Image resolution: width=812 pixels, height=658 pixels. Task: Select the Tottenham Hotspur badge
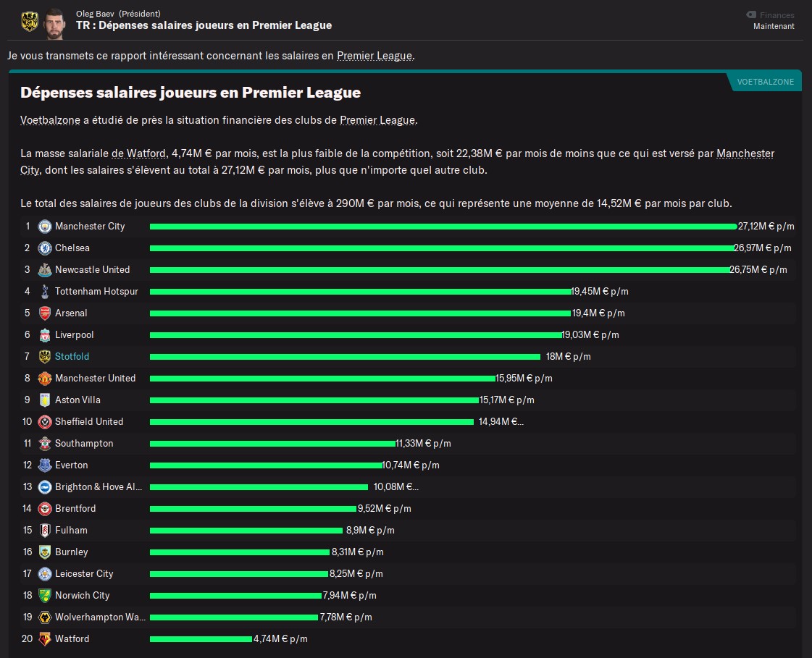(45, 292)
